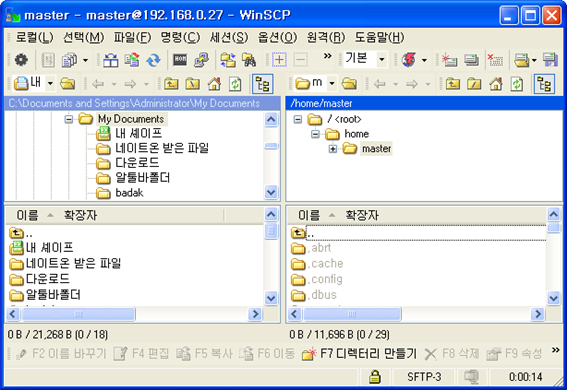Click F9 속성 properties button
567x390 pixels.
515,353
